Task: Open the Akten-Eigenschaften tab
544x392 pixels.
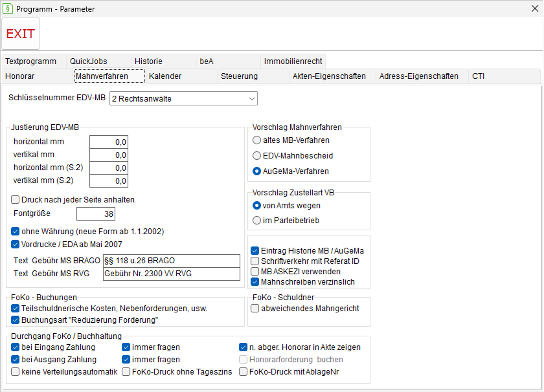Action: click(333, 76)
